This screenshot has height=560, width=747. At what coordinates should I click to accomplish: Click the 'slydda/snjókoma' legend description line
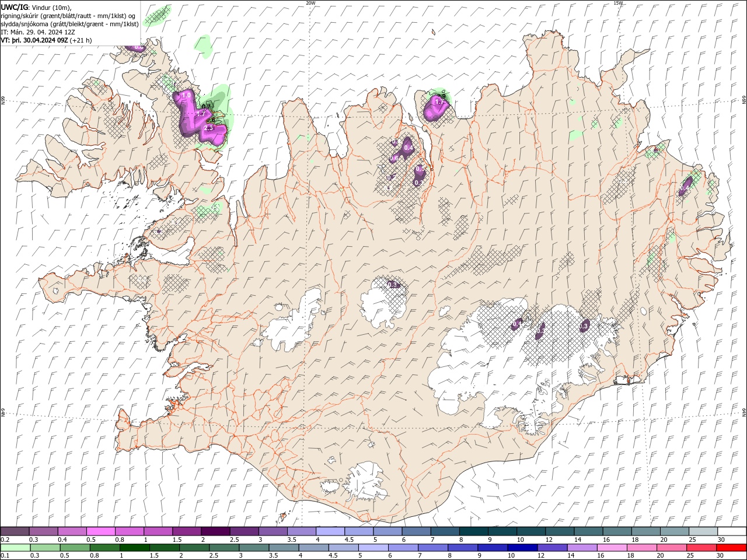70,24
